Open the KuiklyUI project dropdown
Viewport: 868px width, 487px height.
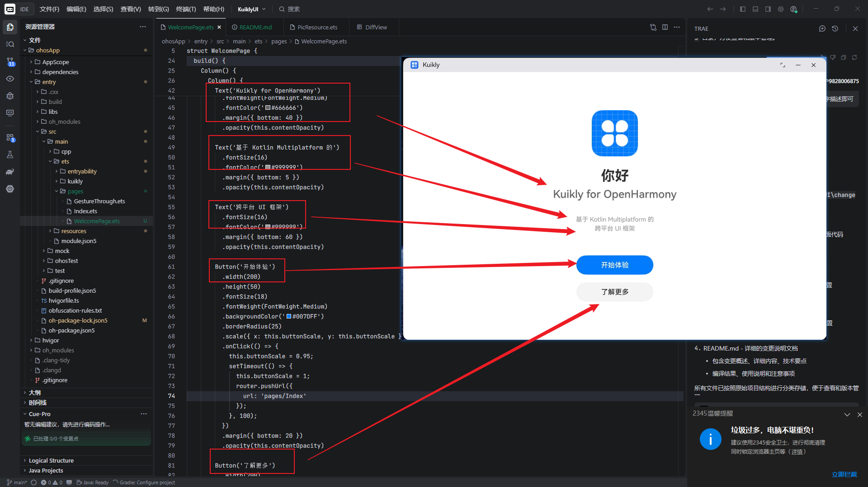pyautogui.click(x=252, y=9)
